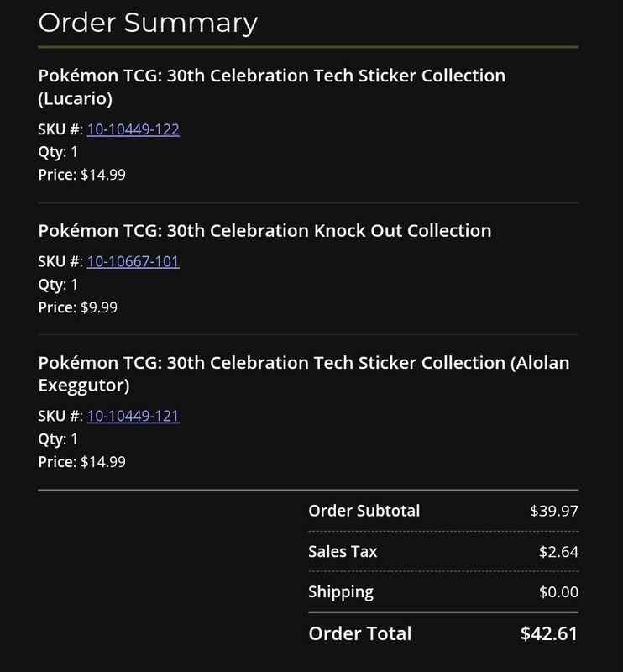
Task: Open SKU link 10-10449-122
Action: tap(133, 129)
